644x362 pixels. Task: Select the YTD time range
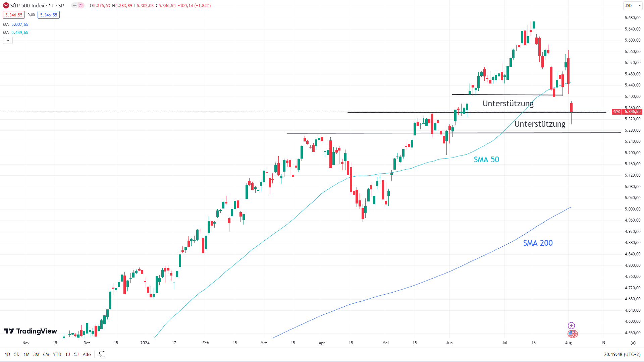pos(57,354)
